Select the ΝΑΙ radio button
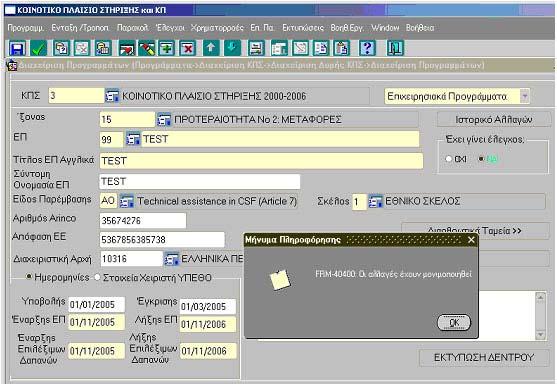Screen dimensions: 557x386 coord(481,159)
